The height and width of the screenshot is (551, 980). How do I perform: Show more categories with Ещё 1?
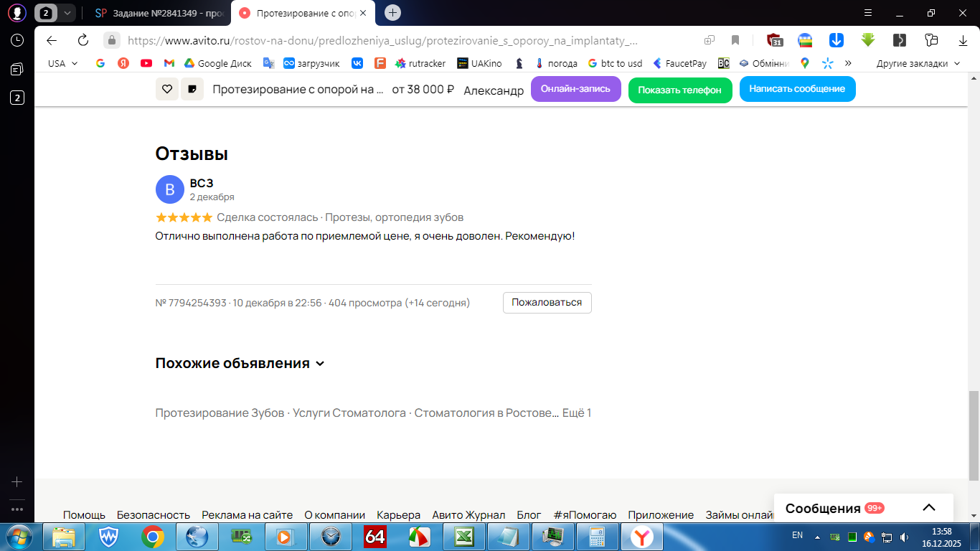click(x=577, y=413)
